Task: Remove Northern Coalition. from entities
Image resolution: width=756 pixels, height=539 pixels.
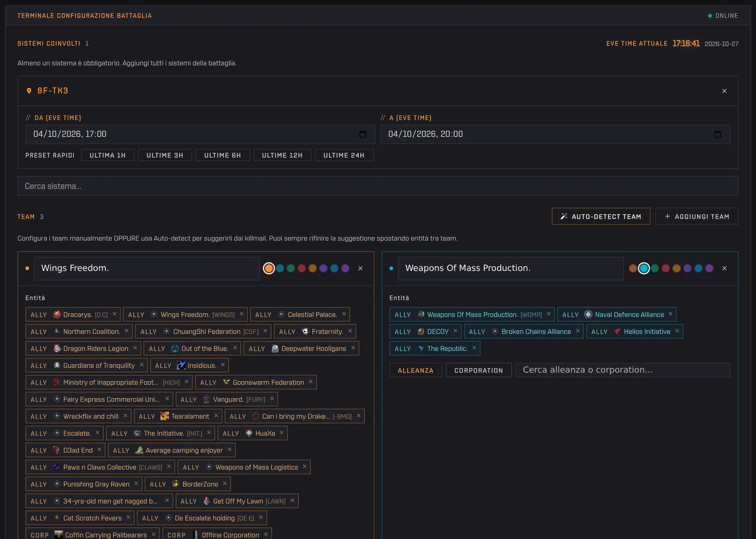Action: [x=127, y=331]
